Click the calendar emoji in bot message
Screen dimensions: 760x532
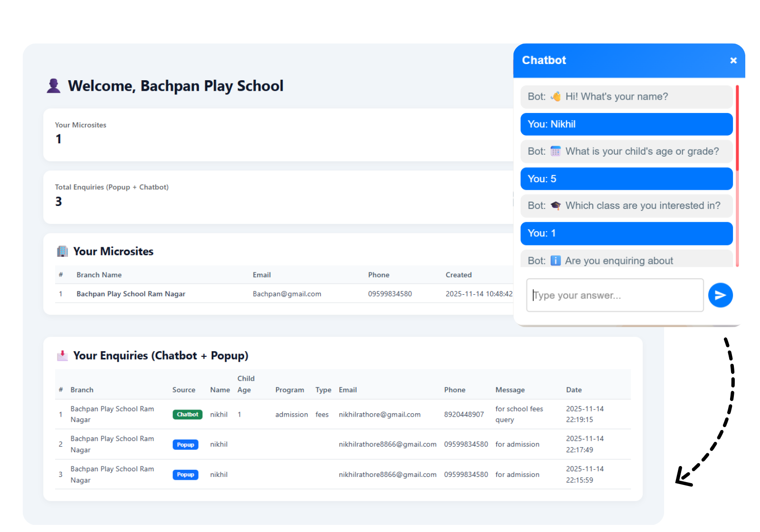pyautogui.click(x=555, y=151)
